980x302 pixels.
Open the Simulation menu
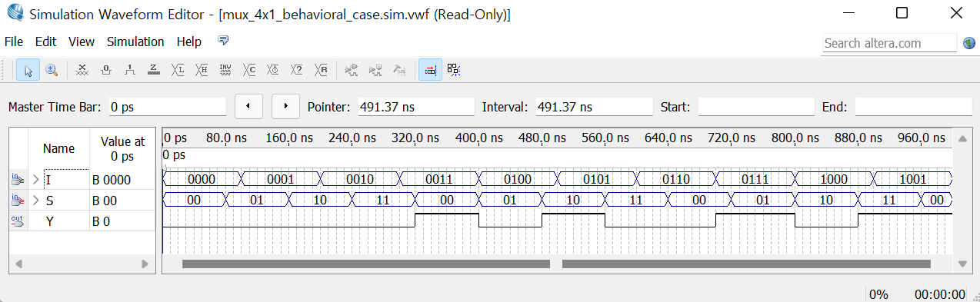pos(135,41)
